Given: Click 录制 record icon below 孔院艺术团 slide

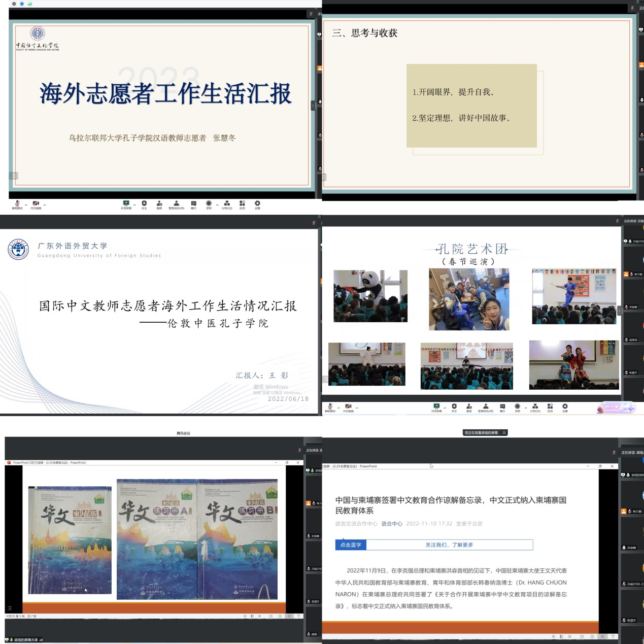Looking at the screenshot, I should point(517,407).
